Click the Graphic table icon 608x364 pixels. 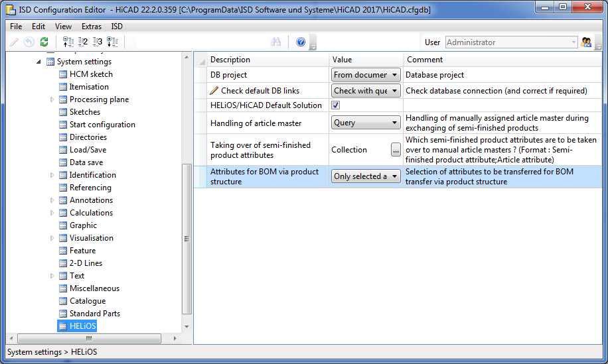coord(63,225)
